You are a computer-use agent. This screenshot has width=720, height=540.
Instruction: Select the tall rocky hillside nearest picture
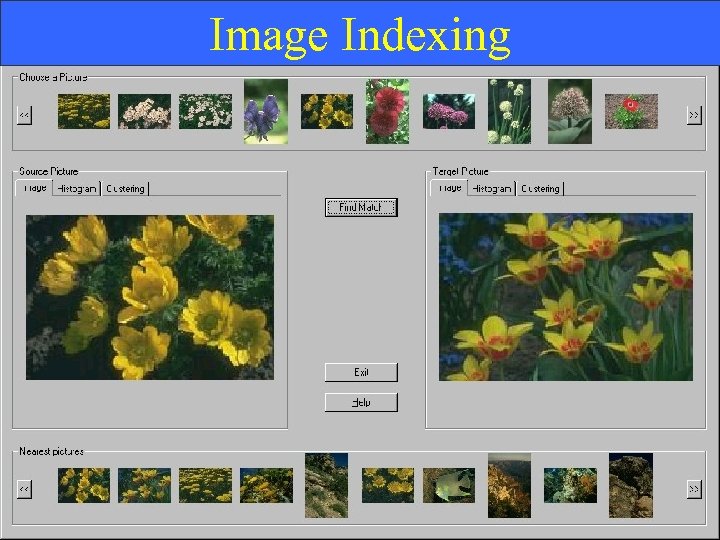click(x=326, y=485)
